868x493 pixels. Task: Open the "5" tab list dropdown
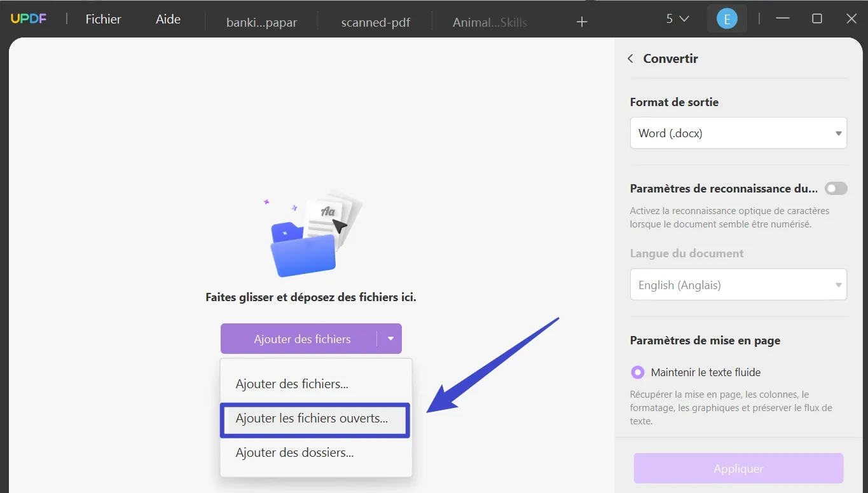coord(676,18)
